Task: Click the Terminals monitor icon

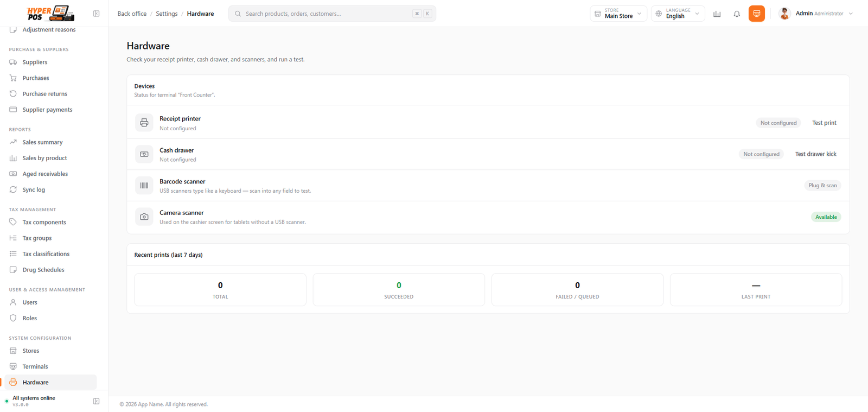Action: point(13,366)
